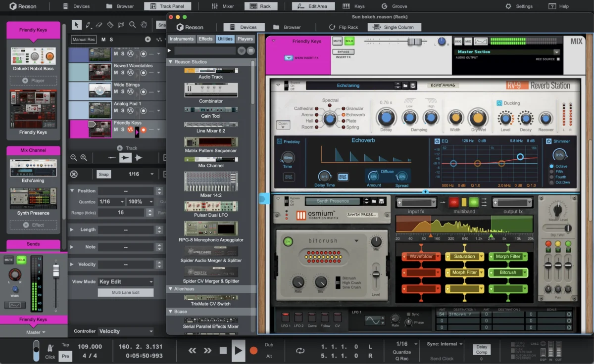Click the folder browse-patch icon on RV-9

(405, 86)
